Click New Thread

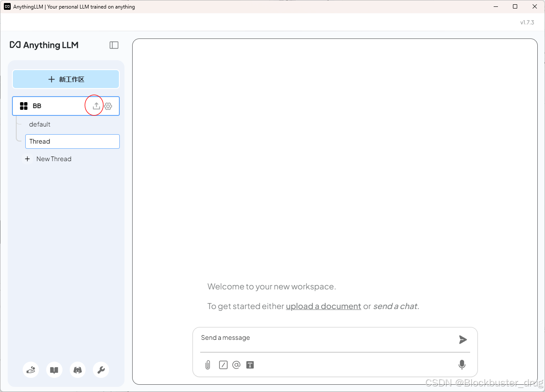[54, 159]
